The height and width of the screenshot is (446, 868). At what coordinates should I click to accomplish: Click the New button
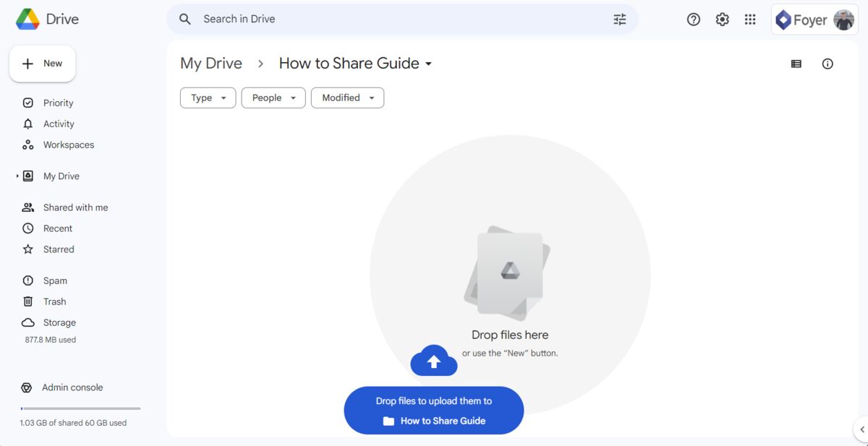(x=43, y=64)
